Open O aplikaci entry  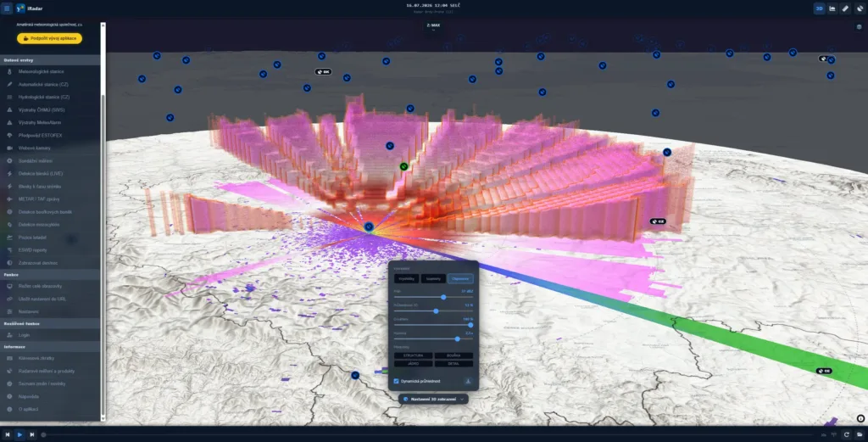click(50, 409)
